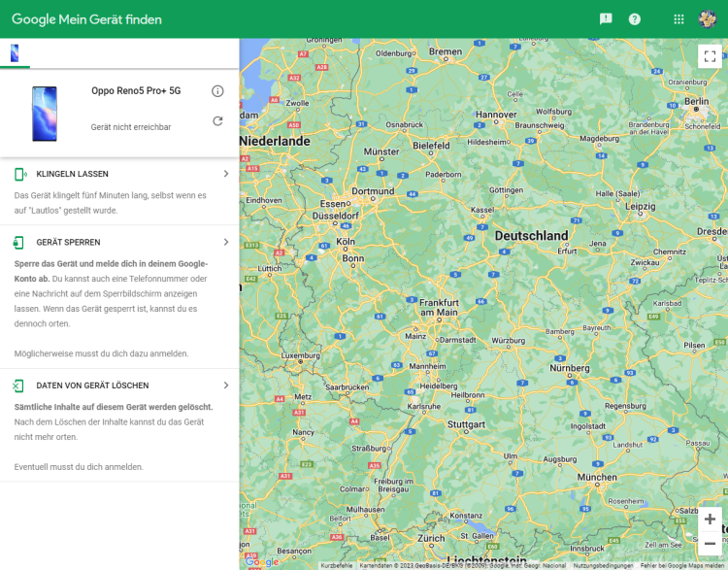This screenshot has width=728, height=570.
Task: Click Saarbrücken on the map
Action: click(x=347, y=387)
